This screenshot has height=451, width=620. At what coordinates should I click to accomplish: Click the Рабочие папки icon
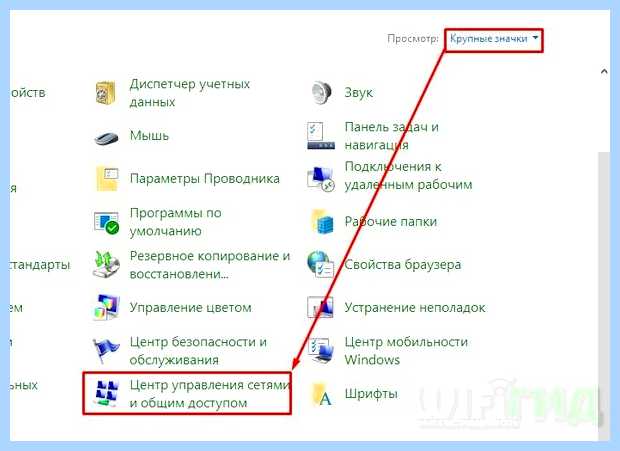click(x=321, y=221)
